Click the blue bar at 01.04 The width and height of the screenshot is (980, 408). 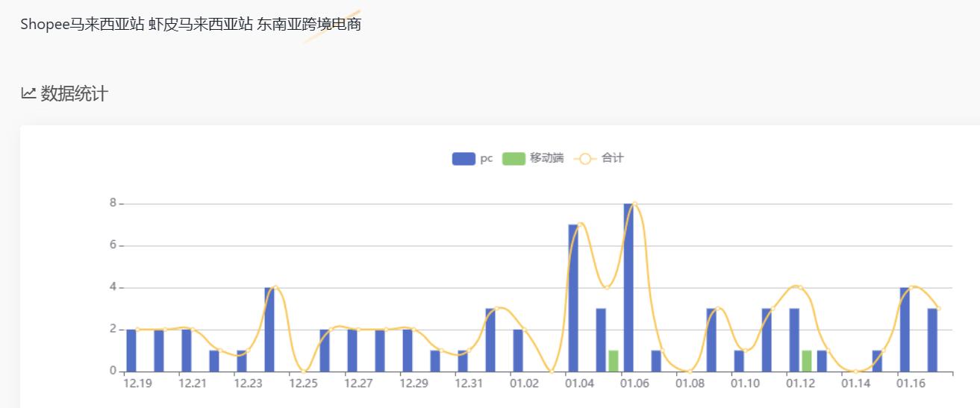coord(573,298)
